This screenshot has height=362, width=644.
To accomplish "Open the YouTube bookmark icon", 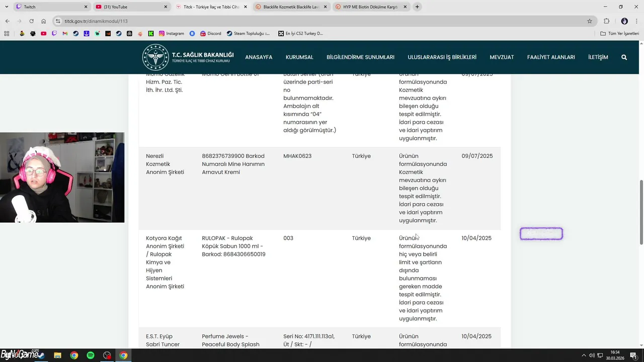I will (43, 33).
